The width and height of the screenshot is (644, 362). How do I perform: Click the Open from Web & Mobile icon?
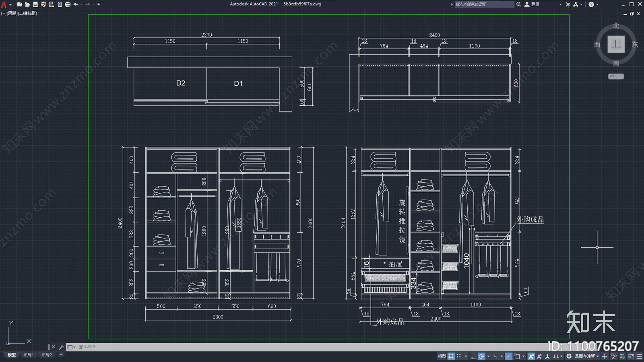[52, 4]
